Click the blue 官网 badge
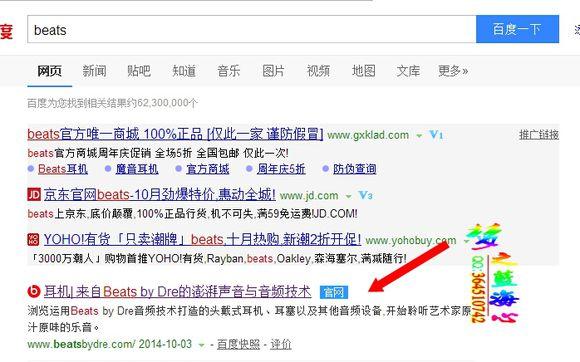Viewport: 580px width, 362px height. 334,292
